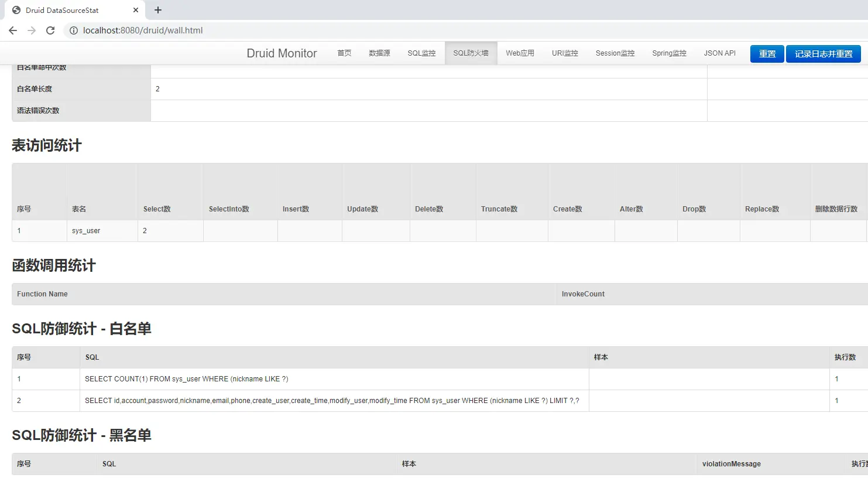This screenshot has height=488, width=868.
Task: Click the Select数 value 2 for sys_user
Action: (x=145, y=231)
